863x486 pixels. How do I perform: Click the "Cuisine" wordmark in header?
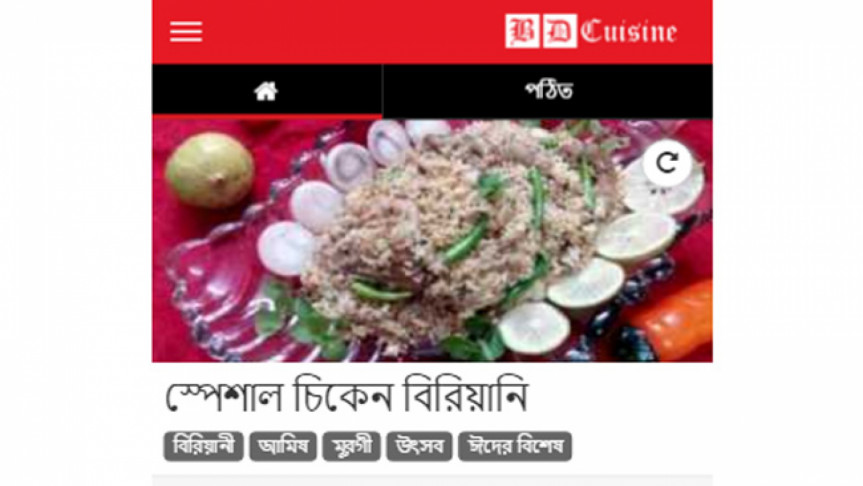pos(629,31)
